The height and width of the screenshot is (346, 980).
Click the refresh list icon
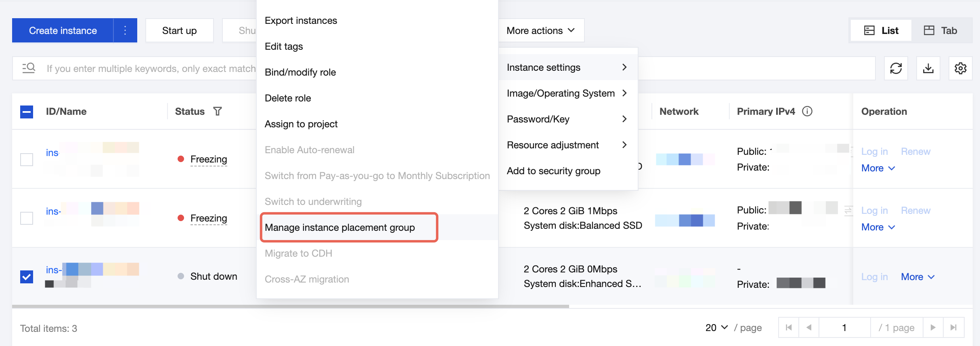coord(896,68)
